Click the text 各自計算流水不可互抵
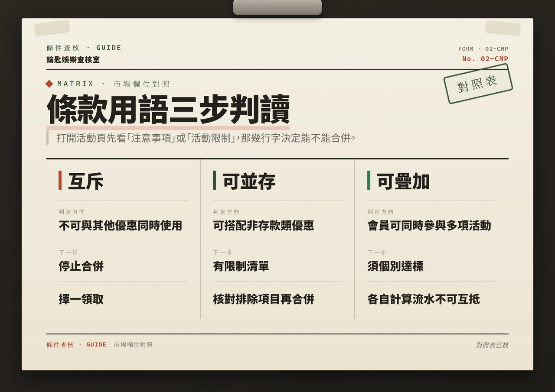 pos(424,299)
